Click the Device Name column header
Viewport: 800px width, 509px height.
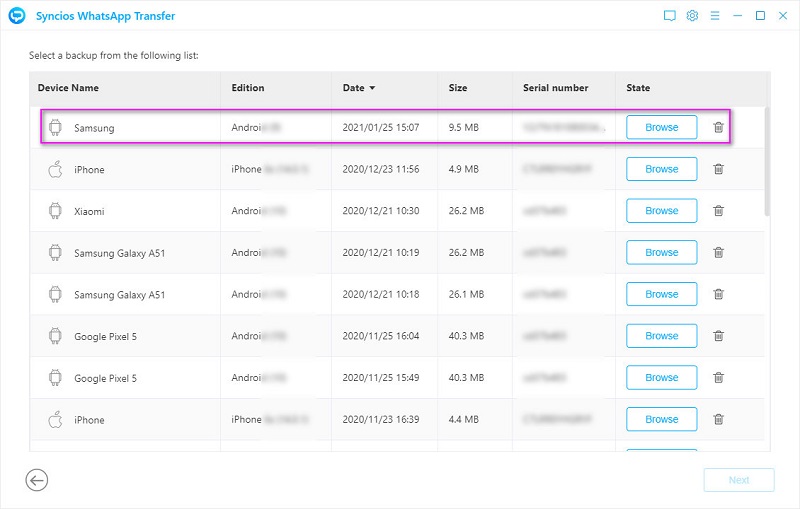(68, 88)
